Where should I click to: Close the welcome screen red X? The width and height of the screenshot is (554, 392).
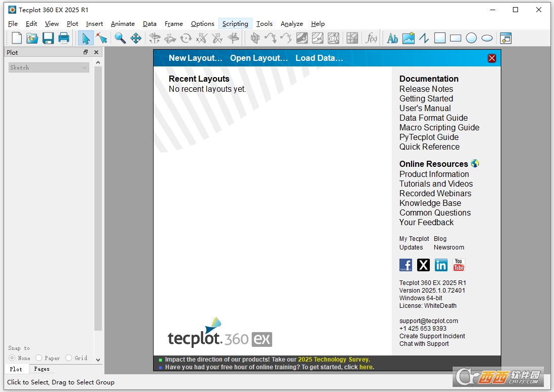[492, 58]
